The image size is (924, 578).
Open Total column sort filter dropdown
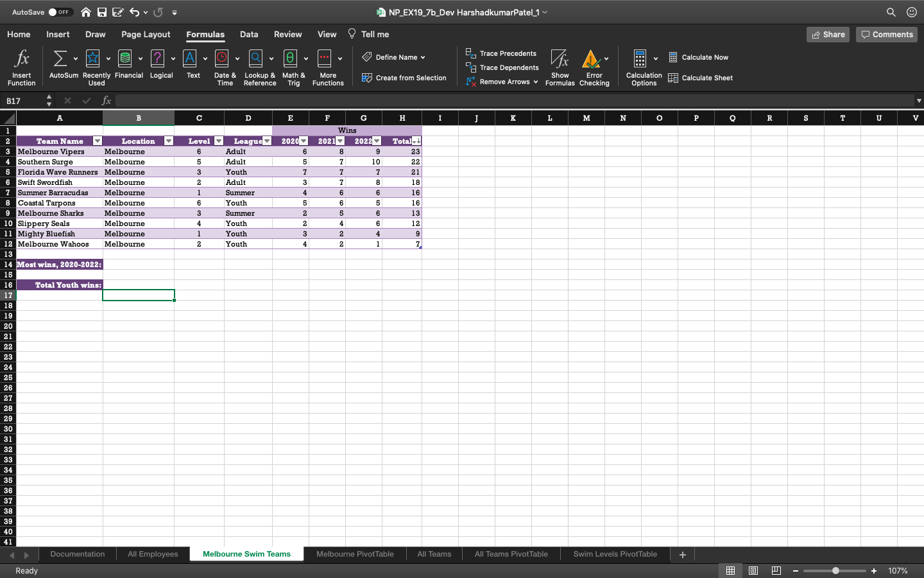click(x=416, y=141)
